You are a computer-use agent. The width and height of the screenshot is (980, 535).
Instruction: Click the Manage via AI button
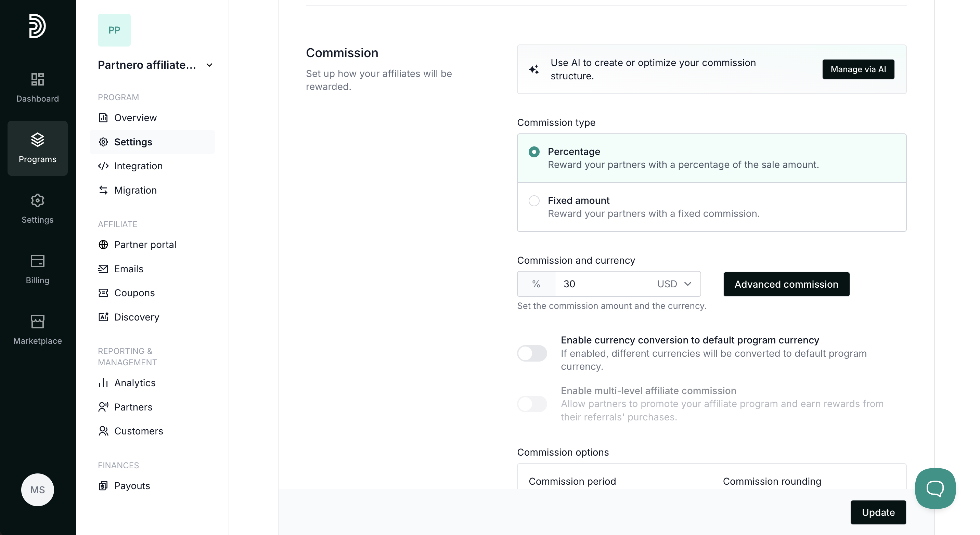[858, 69]
